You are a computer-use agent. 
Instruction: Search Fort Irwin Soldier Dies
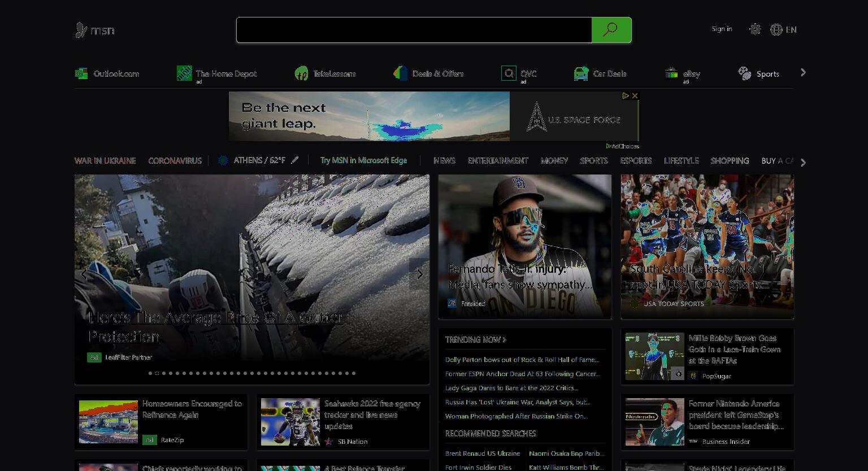coord(478,468)
